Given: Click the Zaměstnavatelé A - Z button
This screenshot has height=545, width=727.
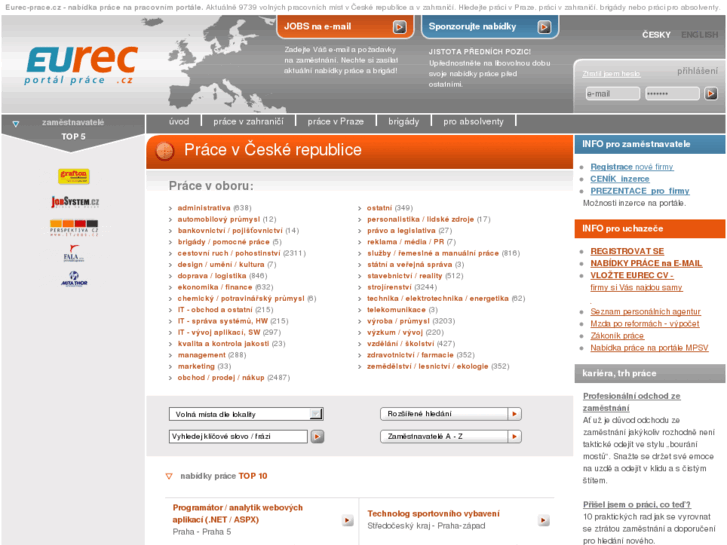Looking at the screenshot, I should click(x=451, y=436).
